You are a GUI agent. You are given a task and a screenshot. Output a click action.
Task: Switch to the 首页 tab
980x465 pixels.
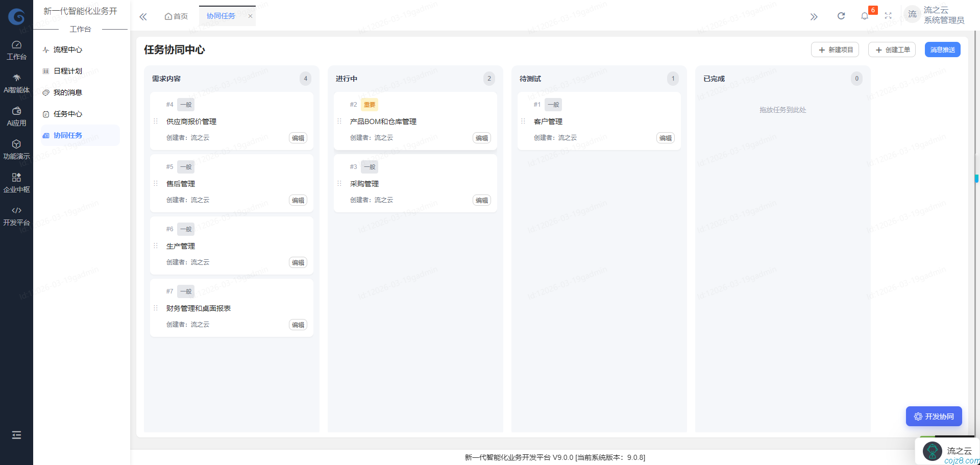[176, 16]
